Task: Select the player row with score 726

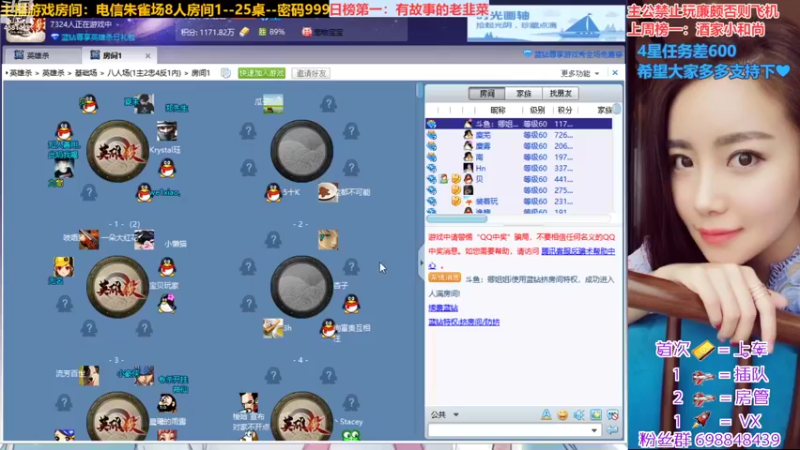Action: coord(519,135)
